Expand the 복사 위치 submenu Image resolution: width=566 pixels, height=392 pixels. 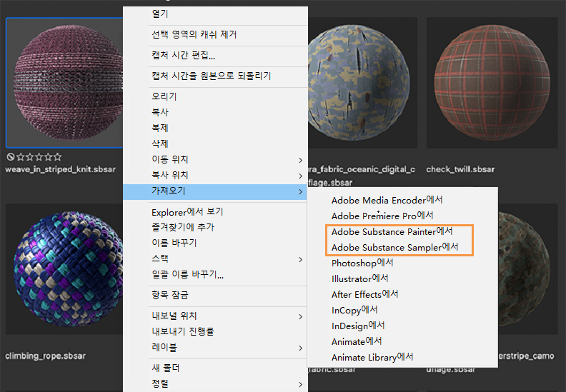[215, 175]
